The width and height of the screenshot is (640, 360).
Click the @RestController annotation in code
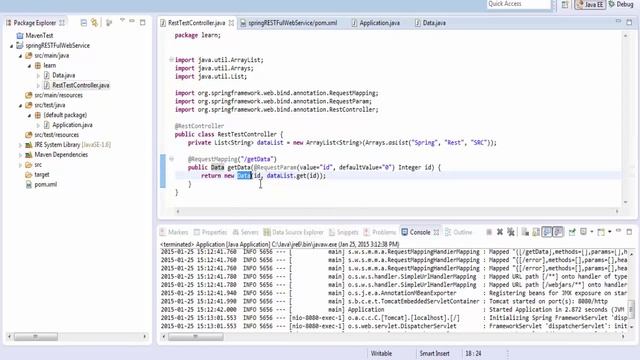[x=199, y=126]
